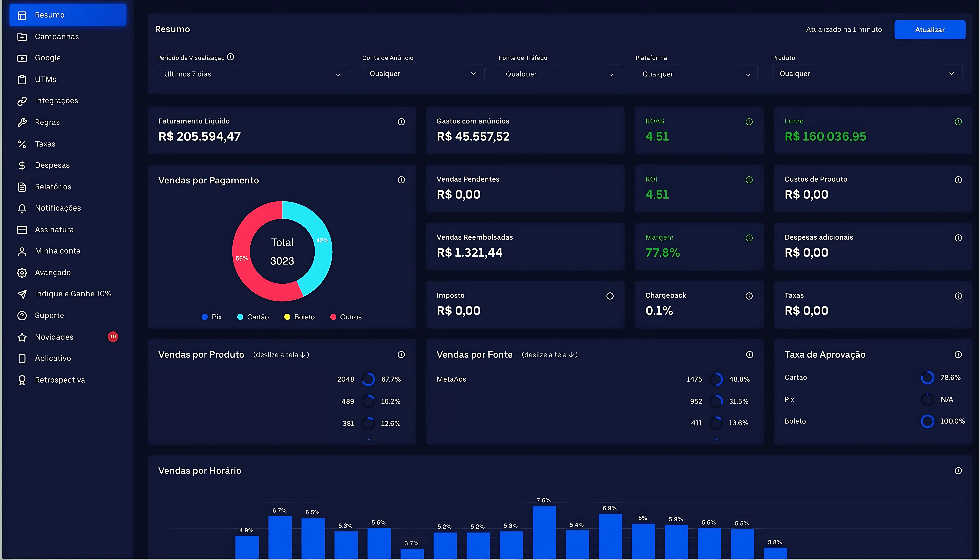Select the Integrações link icon

tap(22, 100)
